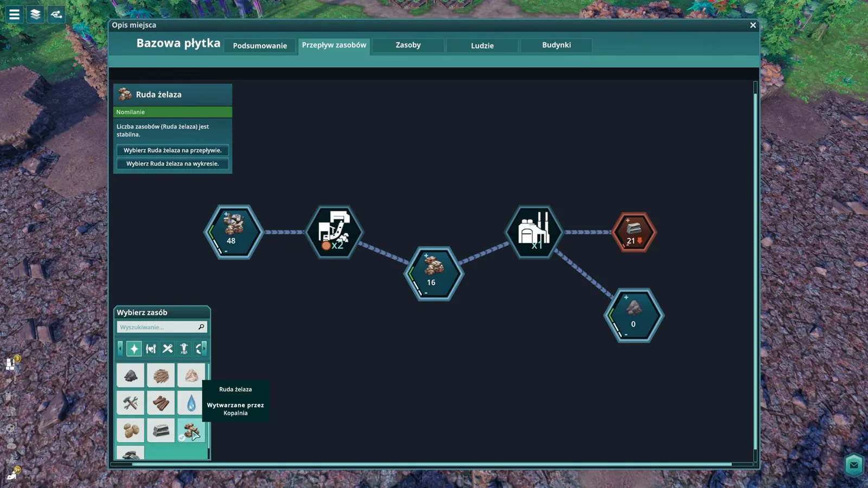Select the iron ingot node showing 21
The width and height of the screenshot is (868, 488).
(x=634, y=232)
